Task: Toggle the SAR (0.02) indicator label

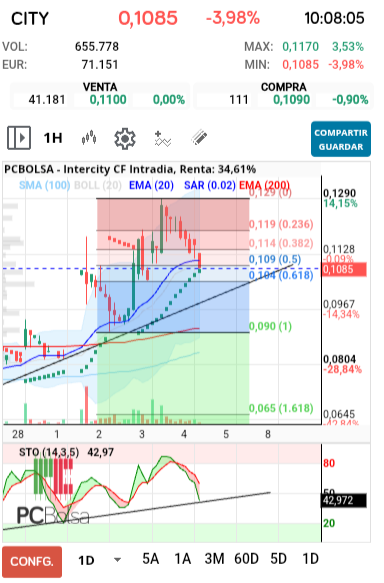Action: coord(210,185)
